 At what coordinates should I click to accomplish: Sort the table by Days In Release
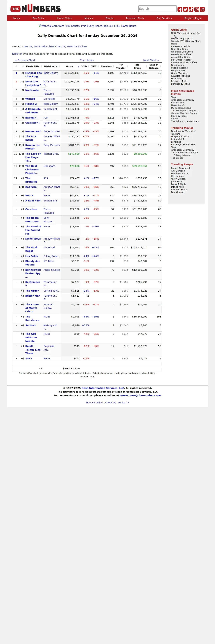[155, 66]
